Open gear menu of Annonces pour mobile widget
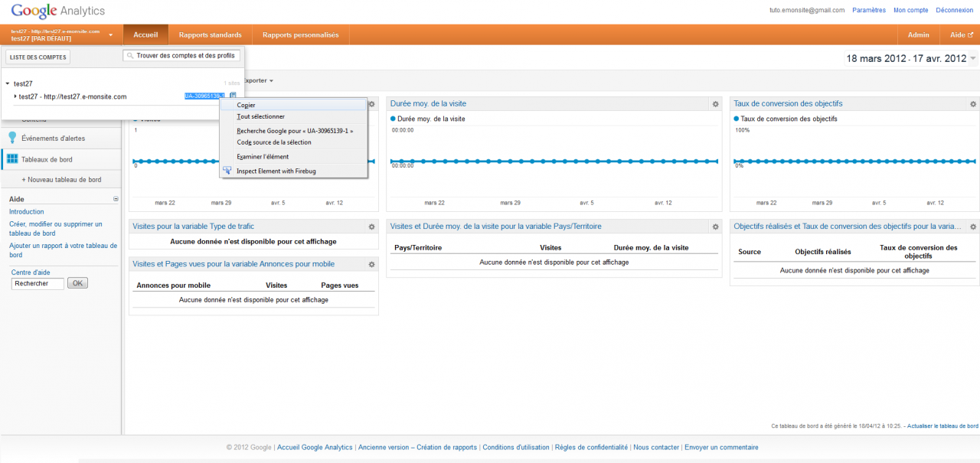The image size is (980, 463). click(x=371, y=264)
